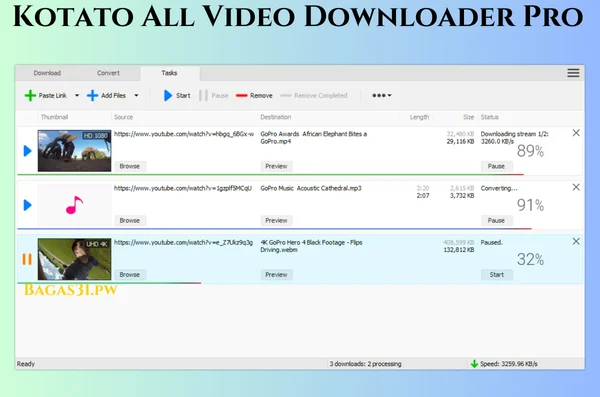Click the Status column header

coord(489,117)
